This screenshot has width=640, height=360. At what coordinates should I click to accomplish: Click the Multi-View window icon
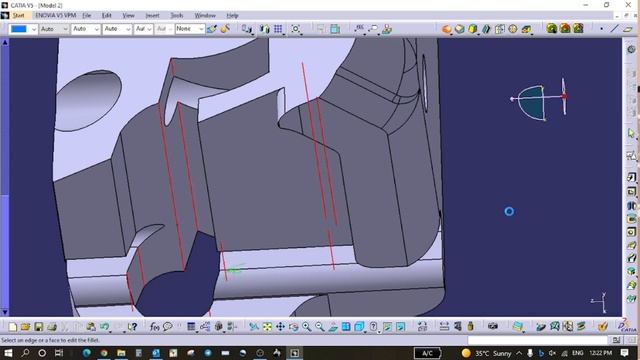[346, 327]
